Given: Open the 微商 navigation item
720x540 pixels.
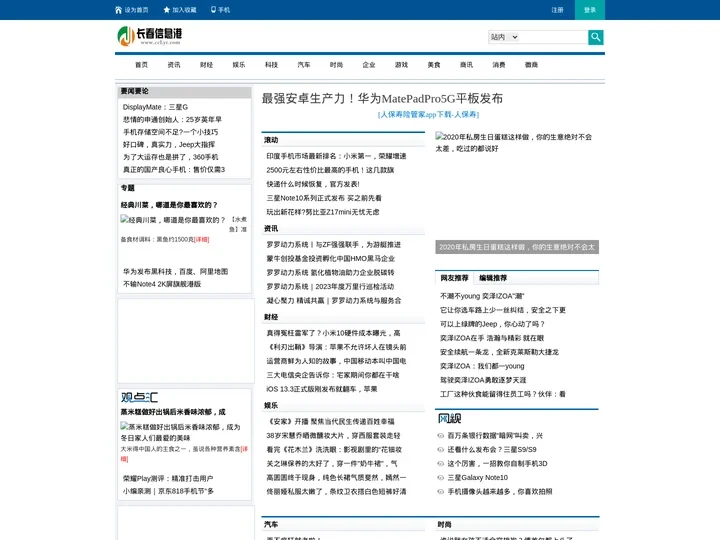Looking at the screenshot, I should coord(532,65).
